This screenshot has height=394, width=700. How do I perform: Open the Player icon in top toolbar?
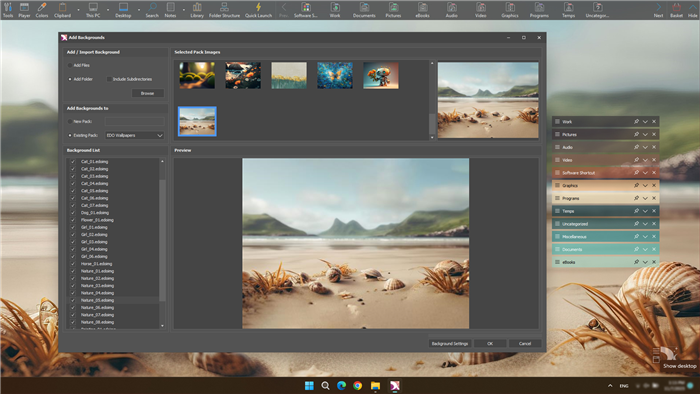(24, 9)
